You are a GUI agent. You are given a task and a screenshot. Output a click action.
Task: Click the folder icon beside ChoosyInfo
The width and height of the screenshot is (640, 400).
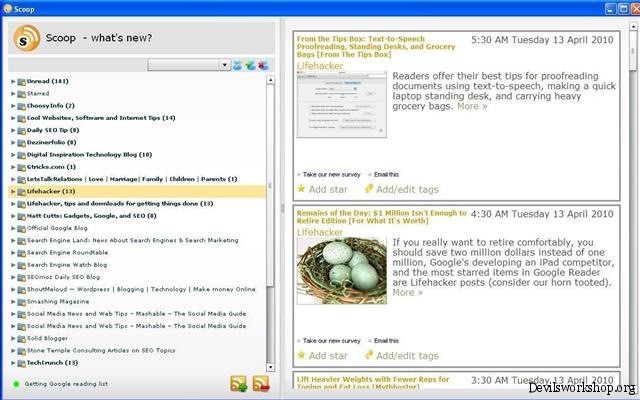22,106
